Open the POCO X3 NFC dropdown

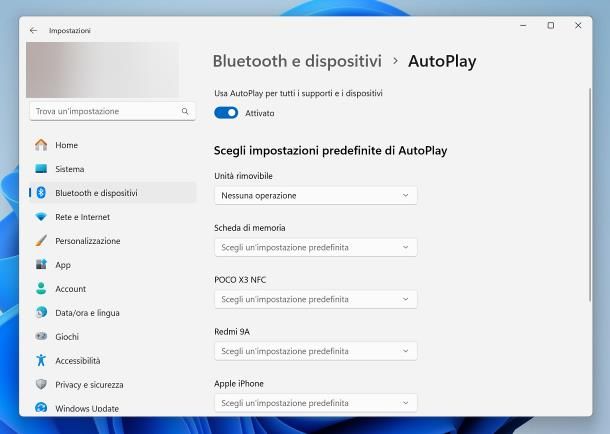click(316, 299)
